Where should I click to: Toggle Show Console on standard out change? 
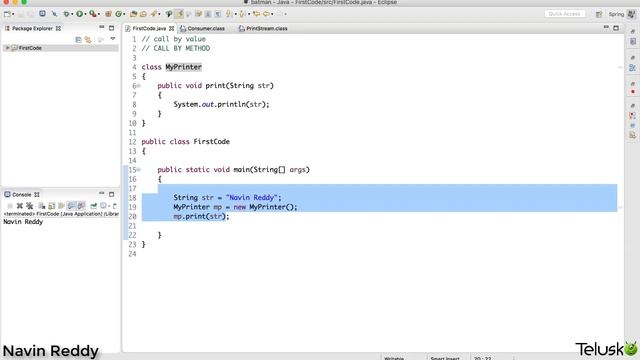click(x=72, y=206)
